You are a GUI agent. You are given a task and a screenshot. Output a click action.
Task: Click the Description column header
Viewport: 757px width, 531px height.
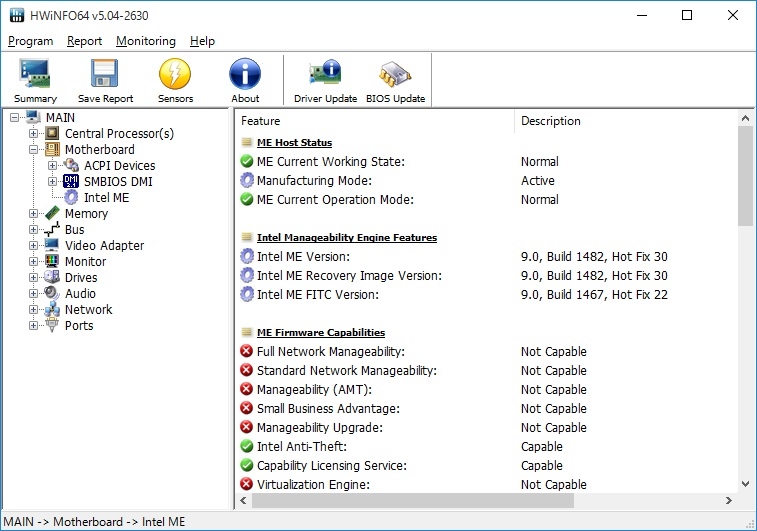[x=550, y=121]
